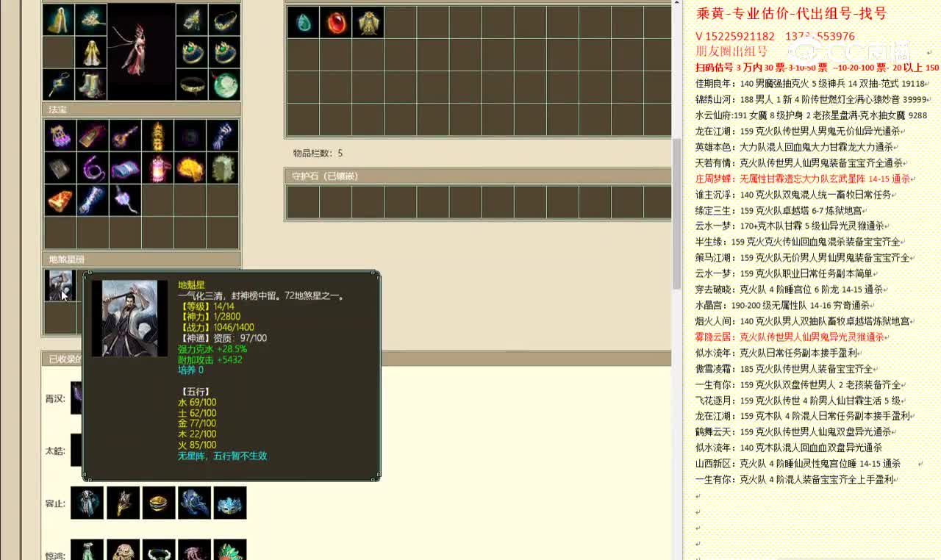Click the 鹤舞云天 listing row
The height and width of the screenshot is (560, 941).
click(x=796, y=432)
